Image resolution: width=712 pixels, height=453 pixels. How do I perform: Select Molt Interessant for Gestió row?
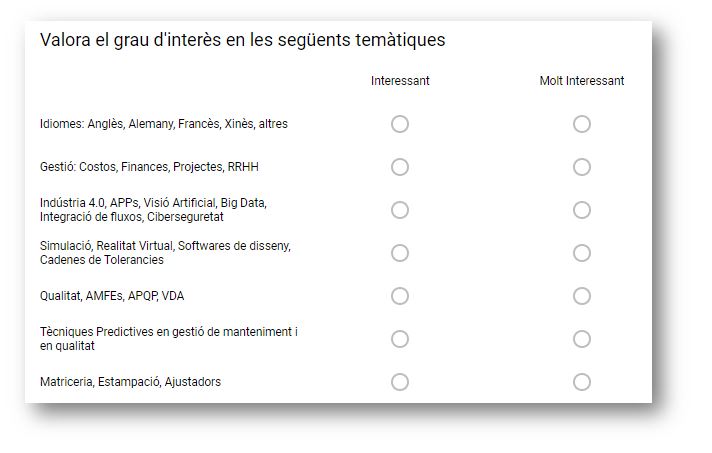coord(582,167)
